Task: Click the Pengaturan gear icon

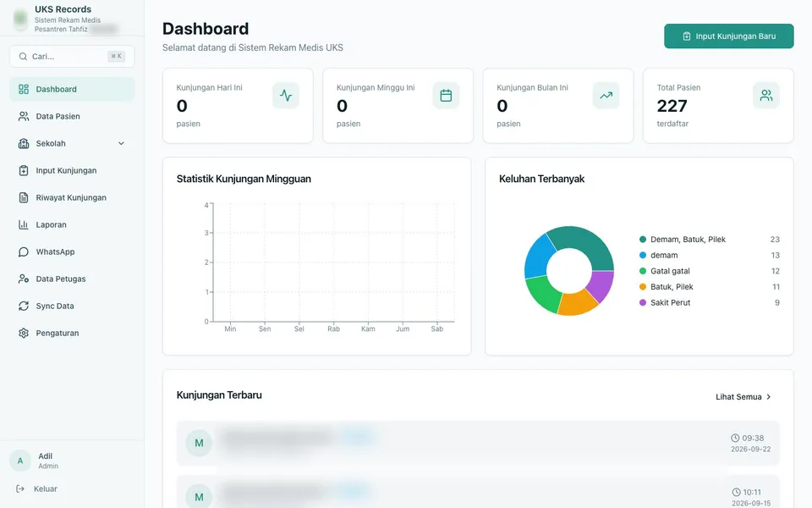Action: (x=24, y=333)
